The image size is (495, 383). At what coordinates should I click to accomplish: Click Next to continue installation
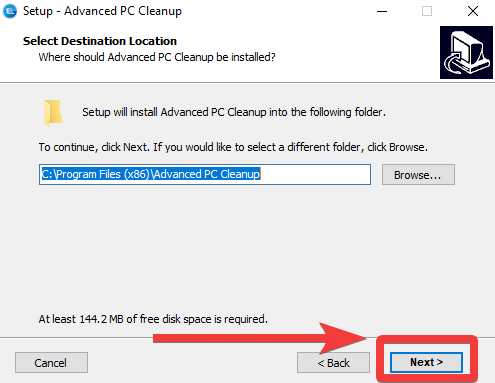tap(427, 362)
